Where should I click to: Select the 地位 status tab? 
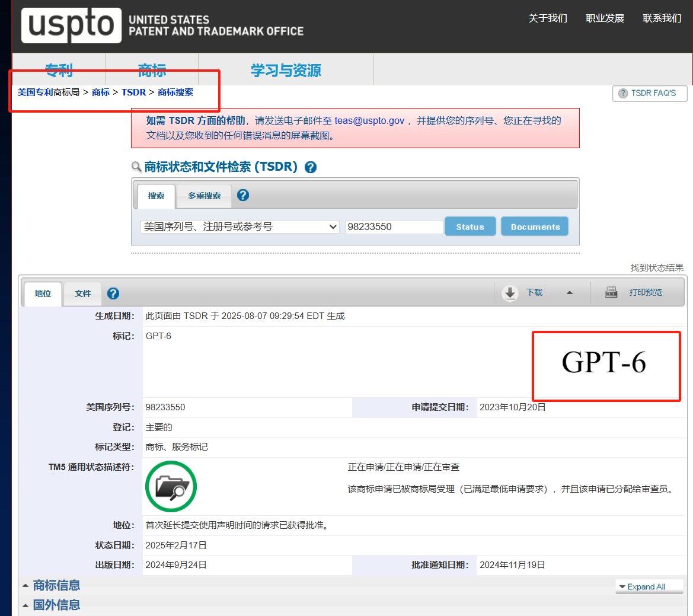pos(43,293)
